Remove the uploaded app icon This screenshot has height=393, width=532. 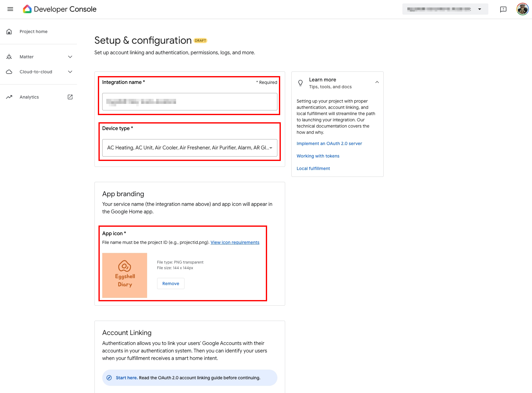tap(171, 284)
